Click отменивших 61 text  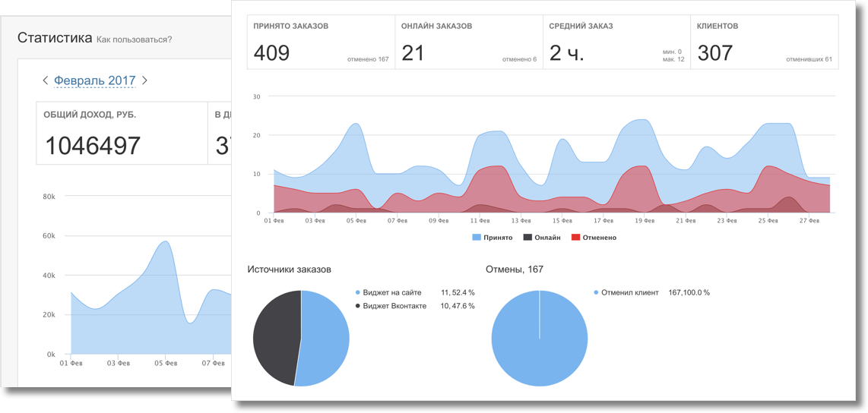809,59
